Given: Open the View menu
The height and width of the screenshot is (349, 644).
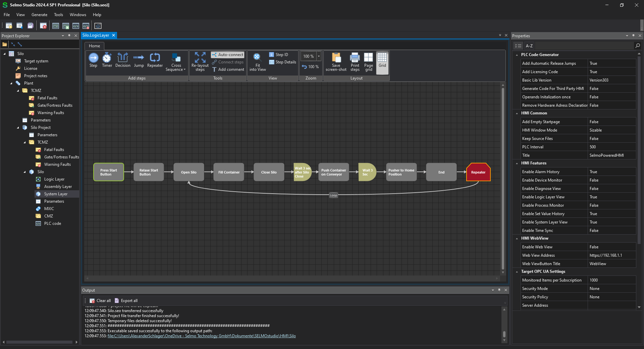Looking at the screenshot, I should click(x=20, y=15).
